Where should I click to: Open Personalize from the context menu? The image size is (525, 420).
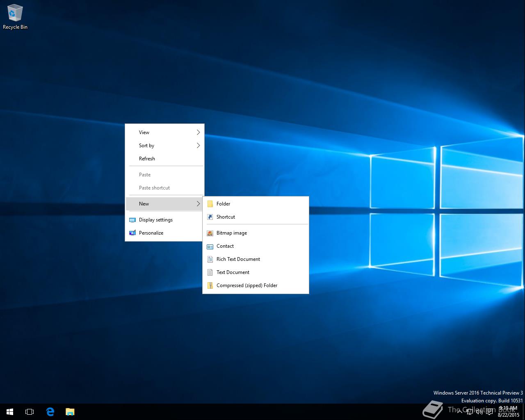151,233
